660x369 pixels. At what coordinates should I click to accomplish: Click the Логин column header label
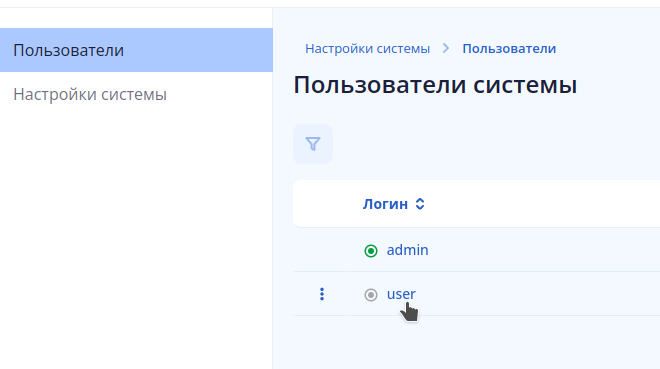(385, 204)
